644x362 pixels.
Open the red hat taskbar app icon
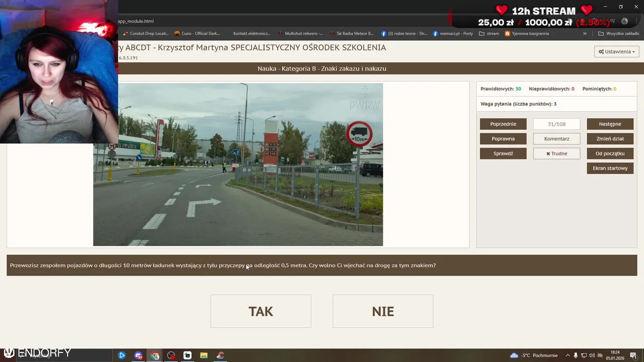point(220,355)
